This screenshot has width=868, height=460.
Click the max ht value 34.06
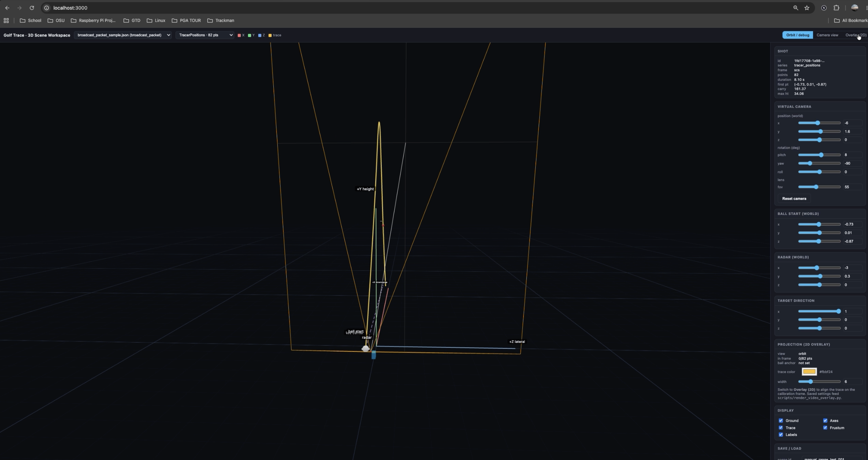799,94
